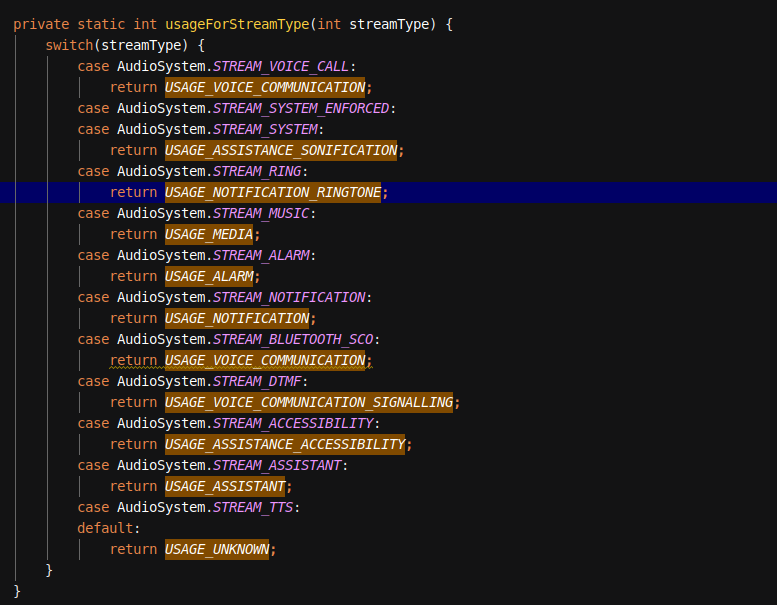
Task: Click the default: label
Action: pos(109,528)
